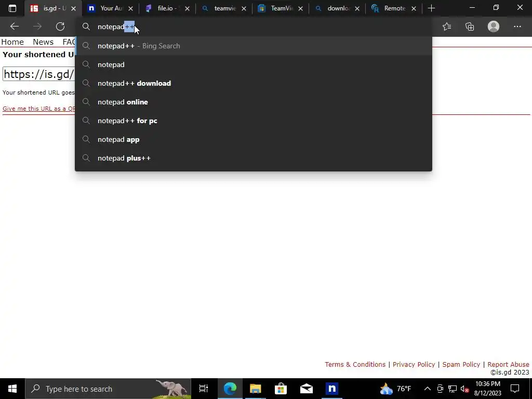Image resolution: width=532 pixels, height=399 pixels.
Task: Select the 'notepad plus++' suggestion
Action: pyautogui.click(x=254, y=158)
